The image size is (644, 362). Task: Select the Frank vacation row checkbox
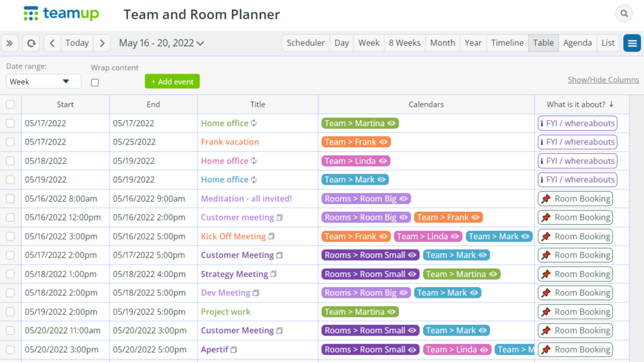click(x=10, y=142)
